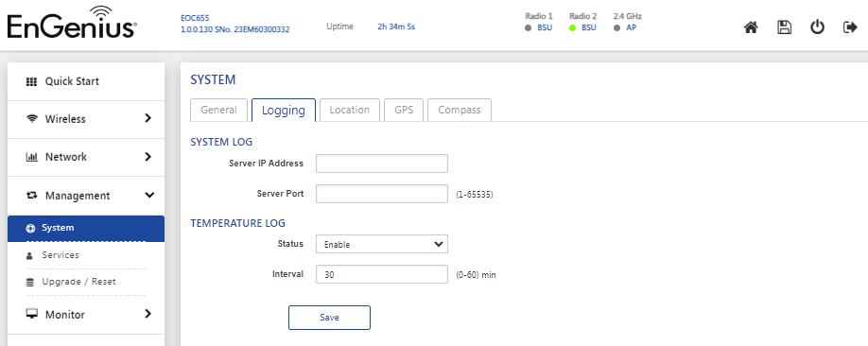The image size is (868, 346).
Task: Open Services under Management
Action: tap(61, 255)
